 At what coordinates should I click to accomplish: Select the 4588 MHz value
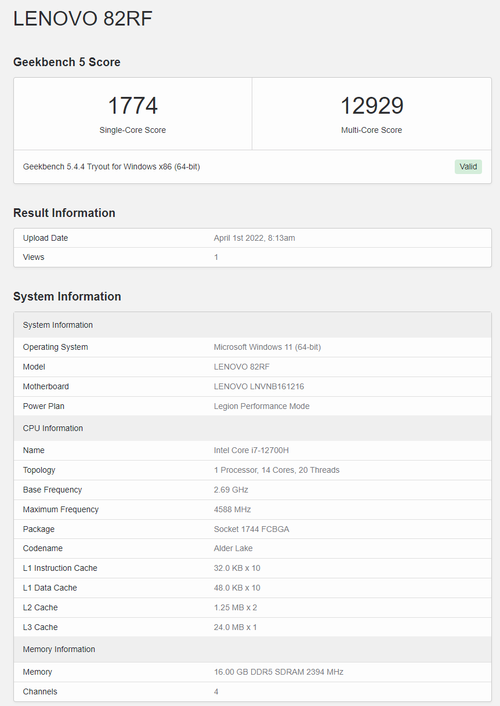click(232, 509)
